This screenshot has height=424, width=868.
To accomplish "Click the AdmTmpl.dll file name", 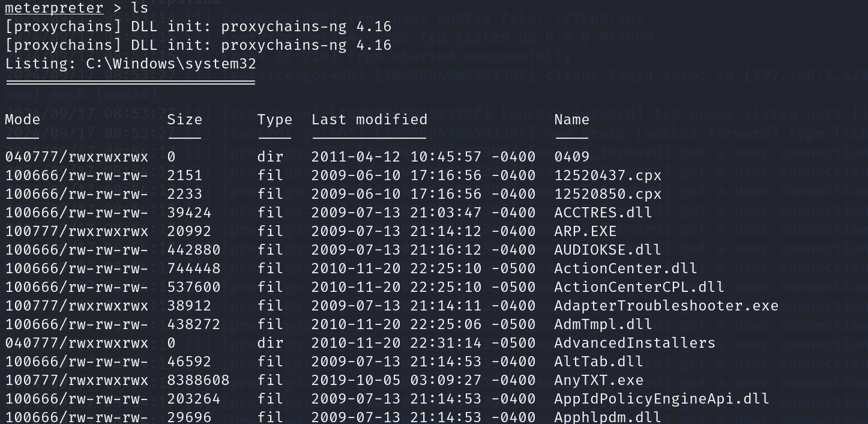I will point(603,324).
